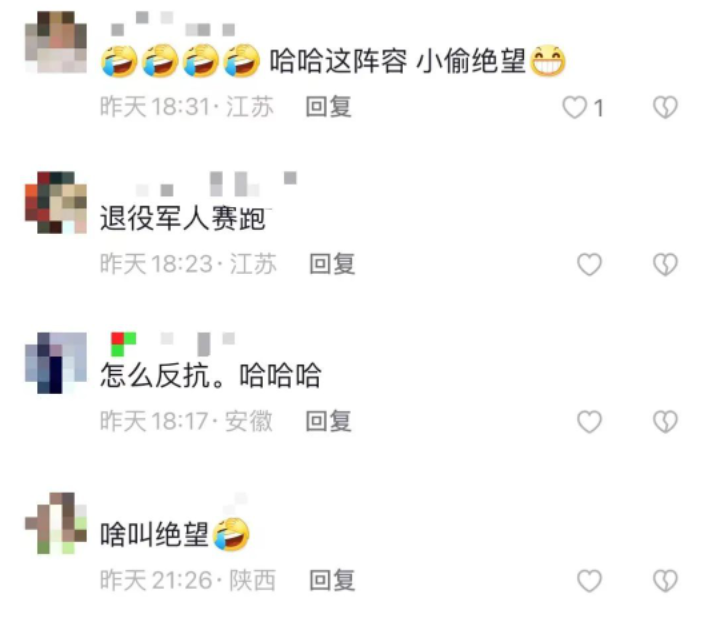This screenshot has height=618, width=707.
Task: Reply to the 18:31 江苏 comment
Action: (329, 107)
